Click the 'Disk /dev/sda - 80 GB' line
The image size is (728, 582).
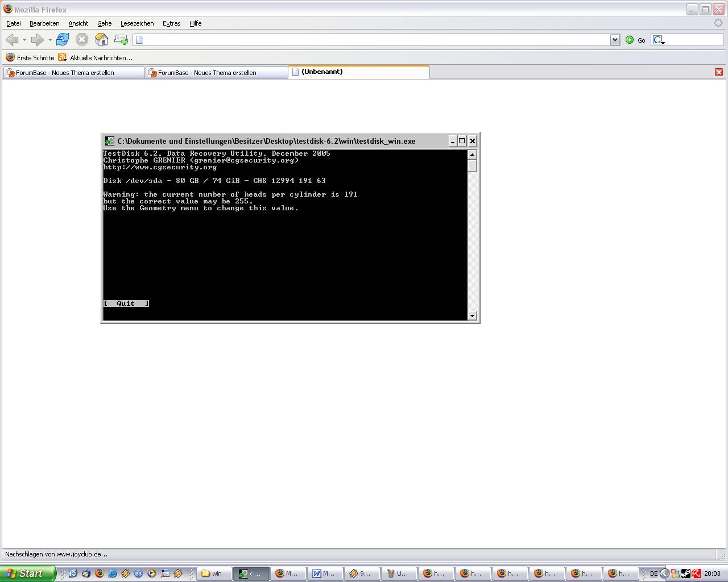point(214,181)
